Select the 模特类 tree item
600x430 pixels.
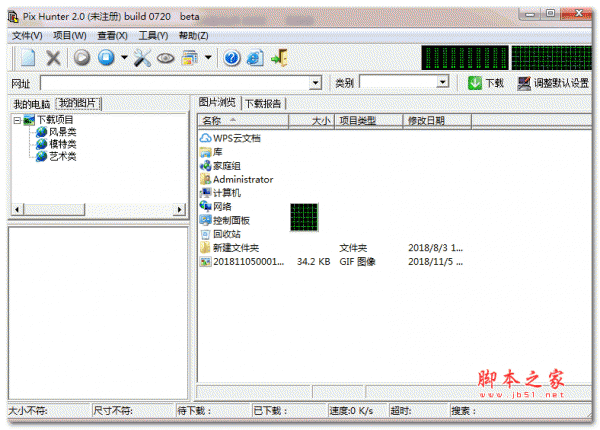pyautogui.click(x=63, y=144)
